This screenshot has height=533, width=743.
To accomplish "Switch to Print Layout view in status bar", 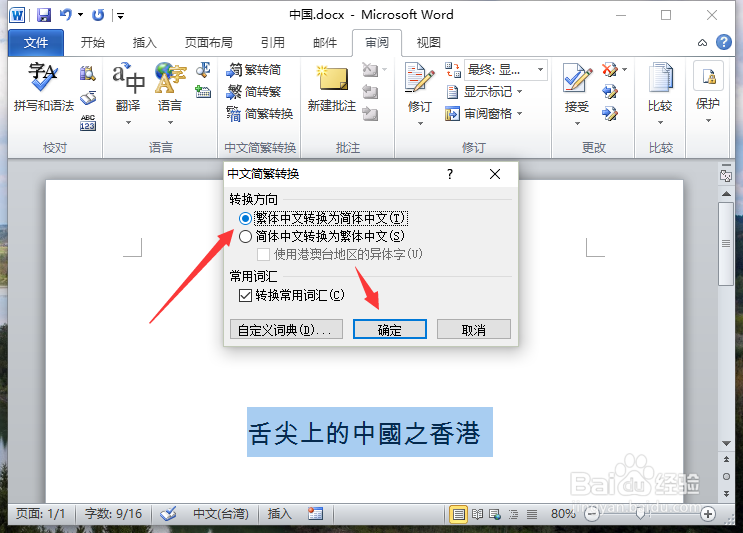I will tap(458, 514).
